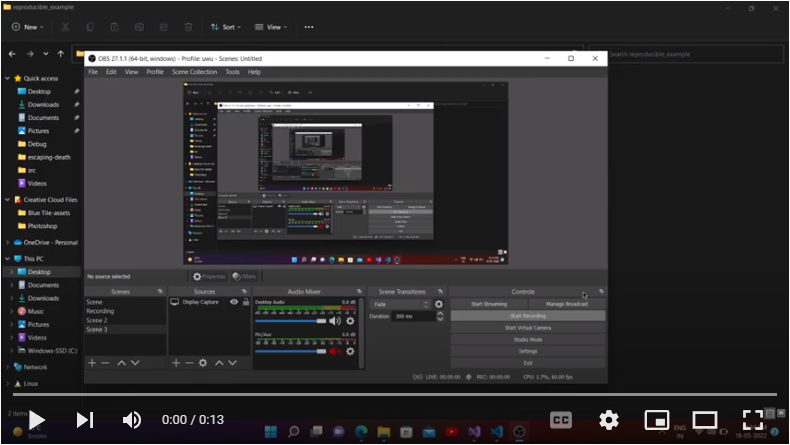Screen dimensions: 790x445
Task: Toggle theater mode in video player
Action: point(704,420)
